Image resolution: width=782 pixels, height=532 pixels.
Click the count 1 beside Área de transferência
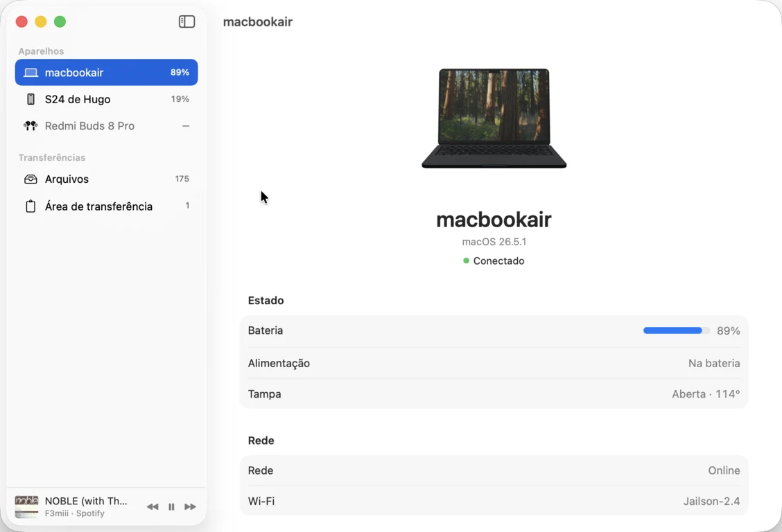click(187, 206)
